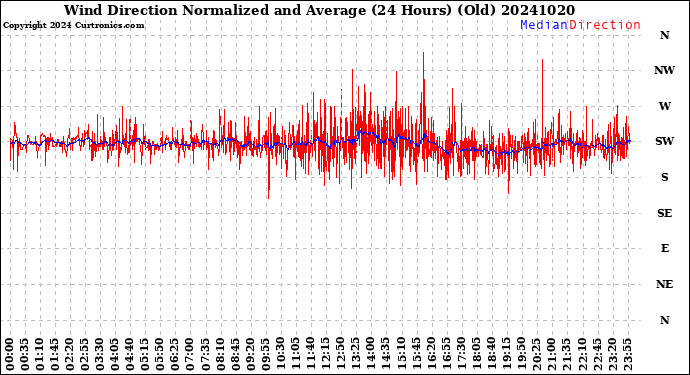Image resolution: width=690 pixels, height=375 pixels.
Task: Click the 09:20 time label
Action: pyautogui.click(x=251, y=354)
